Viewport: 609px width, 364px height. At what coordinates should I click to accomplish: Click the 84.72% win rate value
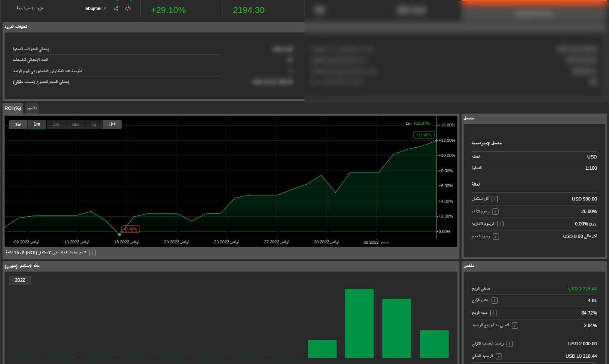[x=589, y=313]
